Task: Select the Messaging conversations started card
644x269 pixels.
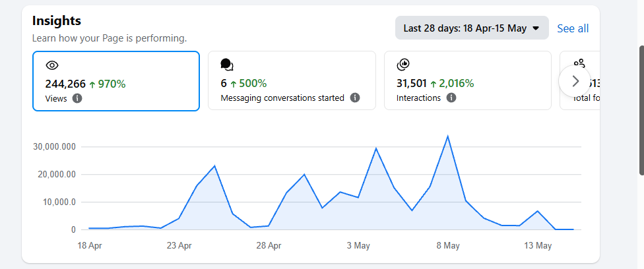Action: 292,80
